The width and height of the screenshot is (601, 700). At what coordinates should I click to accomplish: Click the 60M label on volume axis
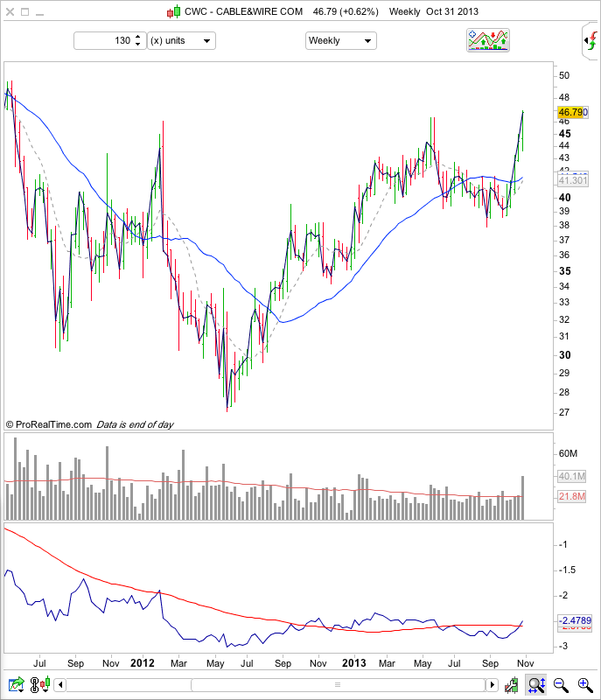(x=568, y=453)
